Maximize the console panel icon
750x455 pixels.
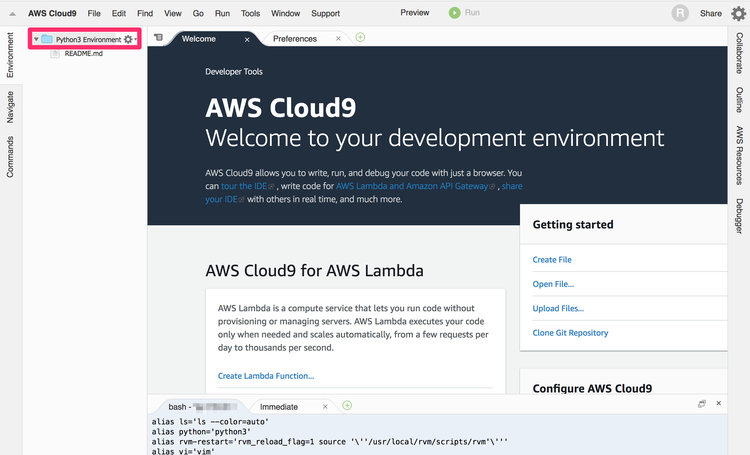click(702, 404)
